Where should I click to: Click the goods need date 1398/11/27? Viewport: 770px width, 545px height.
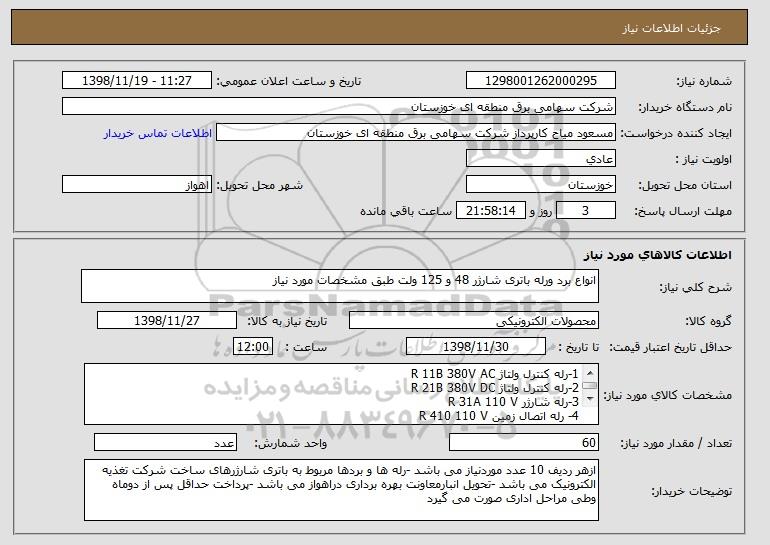click(167, 321)
